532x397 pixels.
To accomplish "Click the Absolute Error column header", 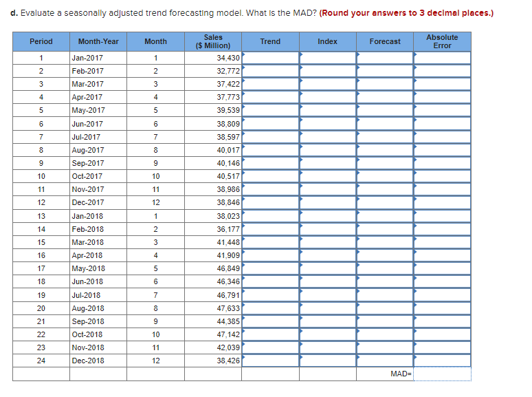I will [x=443, y=41].
